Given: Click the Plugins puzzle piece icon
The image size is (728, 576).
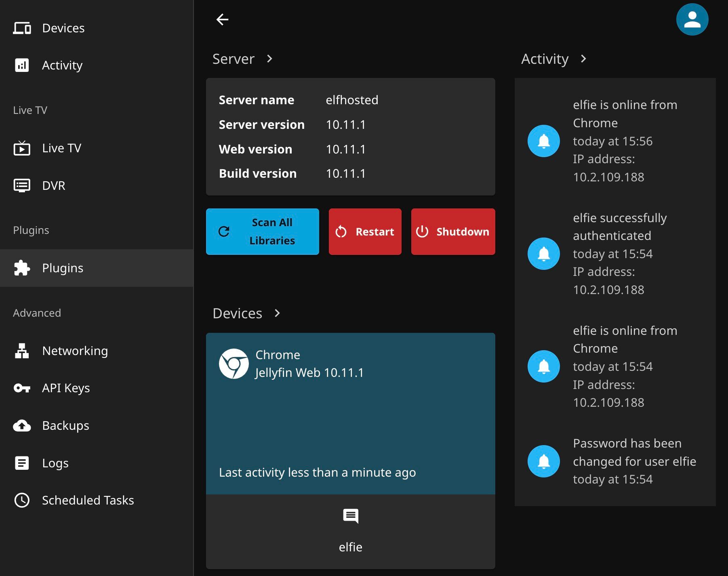Looking at the screenshot, I should coord(22,268).
